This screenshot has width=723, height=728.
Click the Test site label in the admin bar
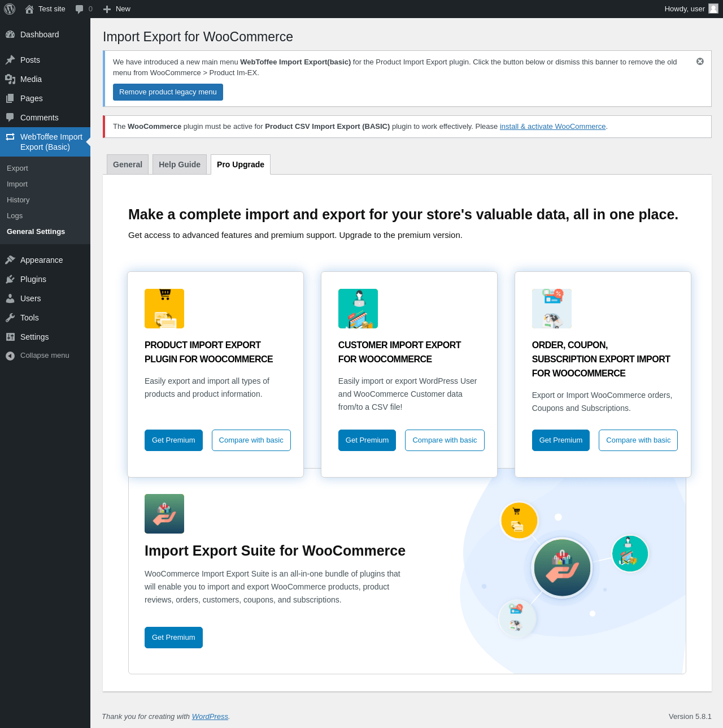click(x=52, y=9)
